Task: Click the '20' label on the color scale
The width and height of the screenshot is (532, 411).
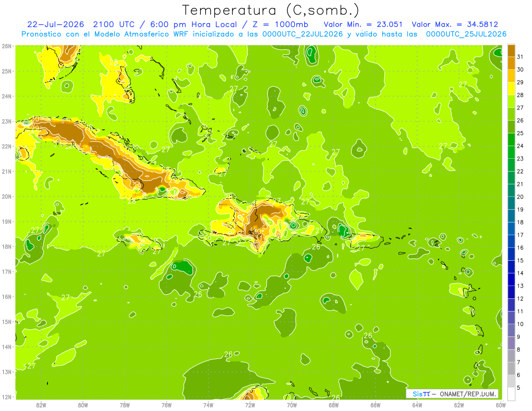Action: pyautogui.click(x=520, y=197)
